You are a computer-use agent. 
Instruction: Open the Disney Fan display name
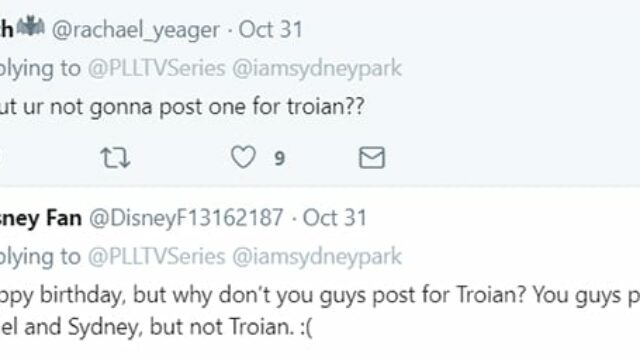pyautogui.click(x=41, y=218)
